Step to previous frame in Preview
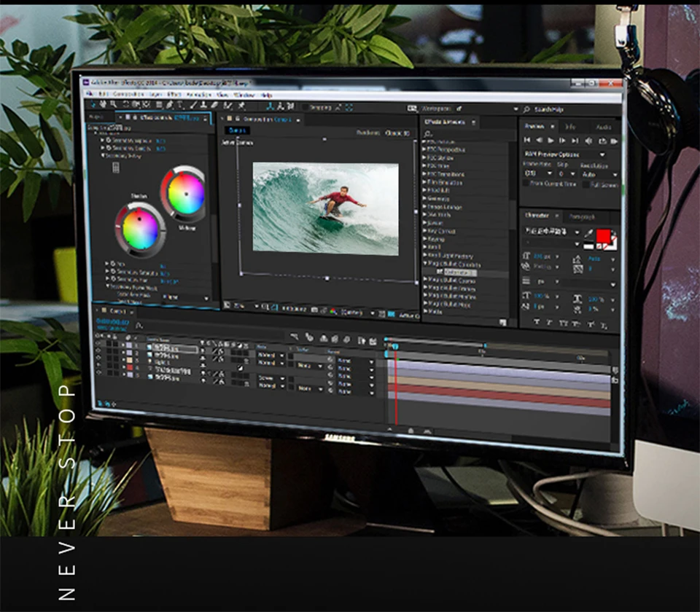The height and width of the screenshot is (612, 700). (540, 140)
